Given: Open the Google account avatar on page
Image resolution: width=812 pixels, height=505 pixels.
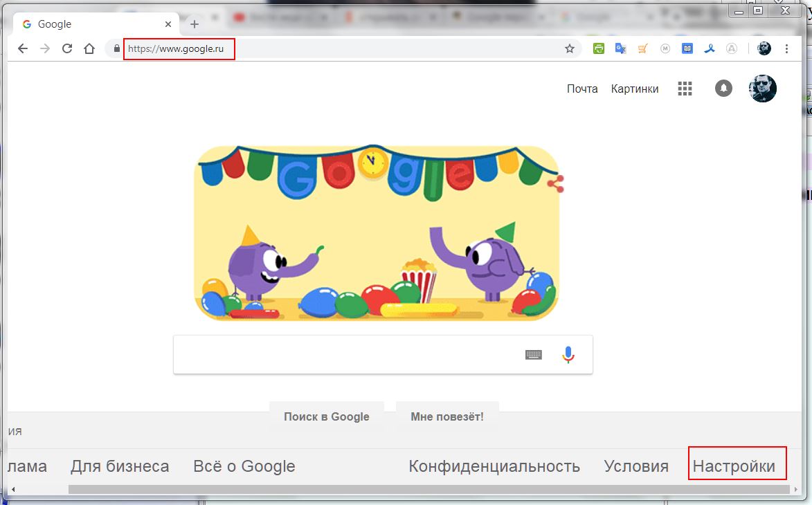Looking at the screenshot, I should (763, 89).
